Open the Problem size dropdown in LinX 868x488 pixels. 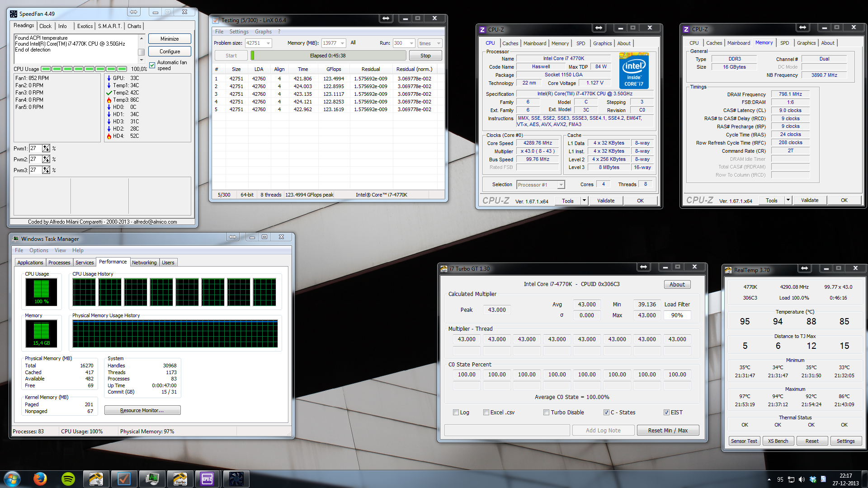coord(268,43)
